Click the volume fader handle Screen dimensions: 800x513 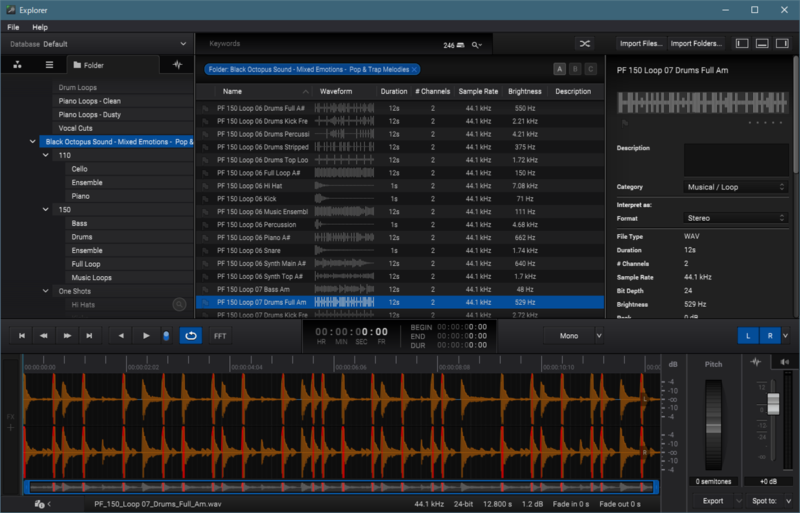[x=771, y=403]
